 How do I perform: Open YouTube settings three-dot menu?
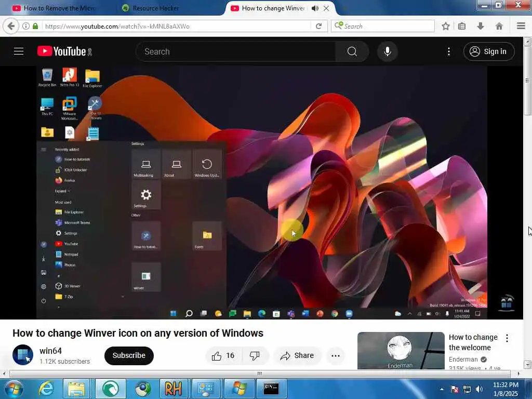[x=448, y=51]
